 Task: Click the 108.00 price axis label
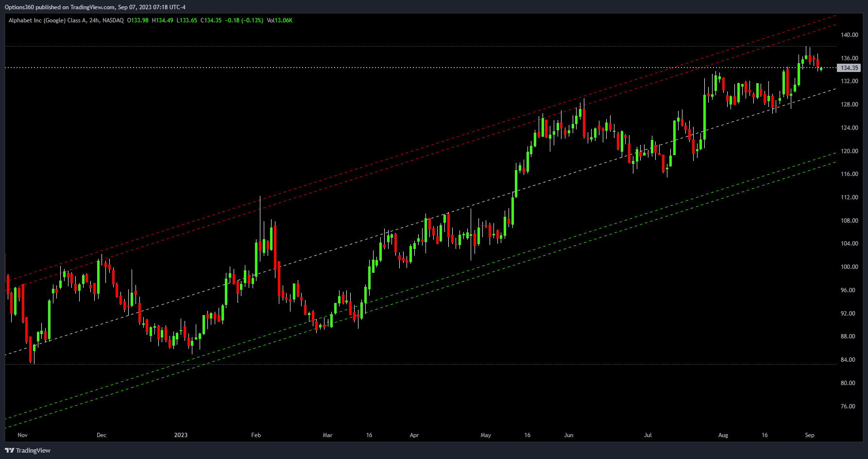pos(850,221)
